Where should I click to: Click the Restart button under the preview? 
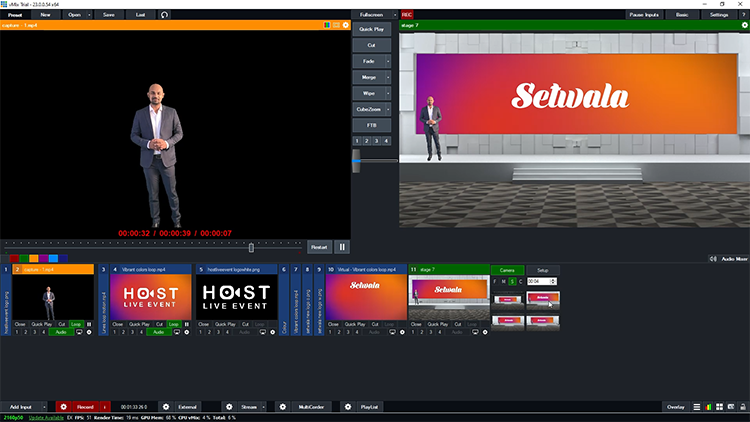click(x=318, y=247)
